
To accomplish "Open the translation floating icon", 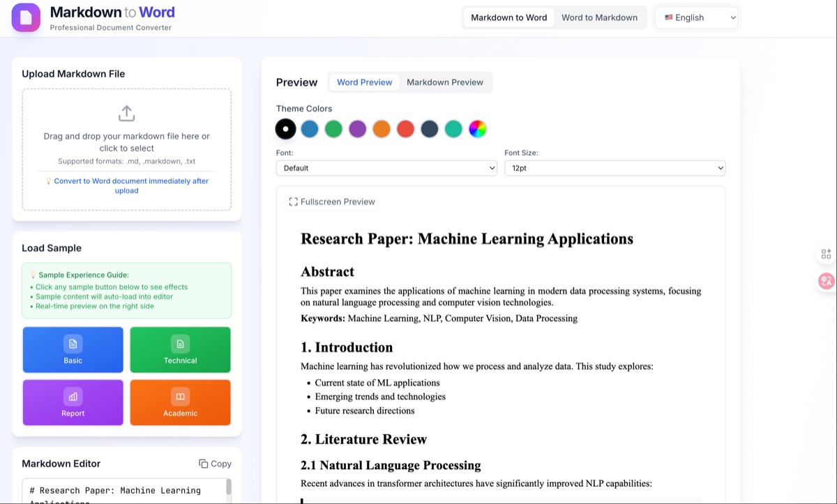I will (x=826, y=280).
